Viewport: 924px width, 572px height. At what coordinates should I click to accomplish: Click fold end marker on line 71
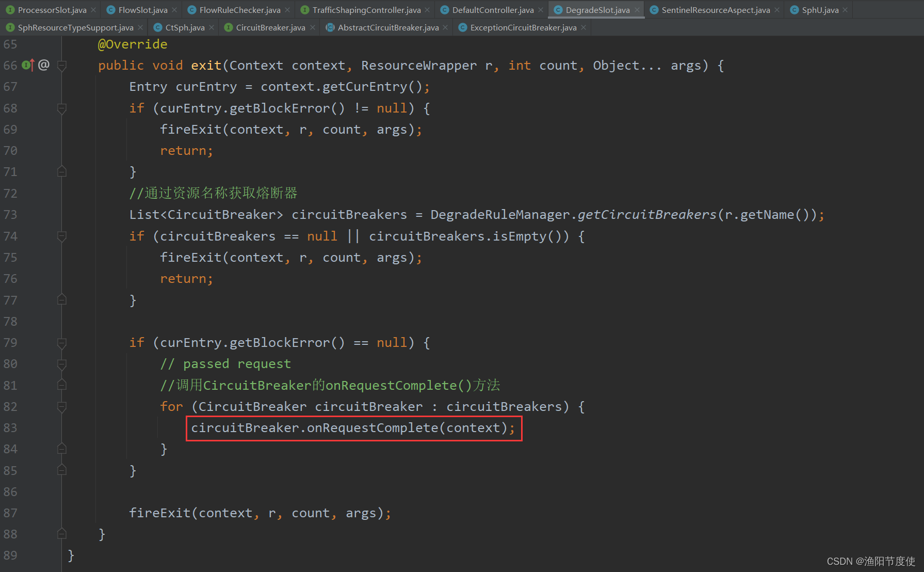(62, 172)
